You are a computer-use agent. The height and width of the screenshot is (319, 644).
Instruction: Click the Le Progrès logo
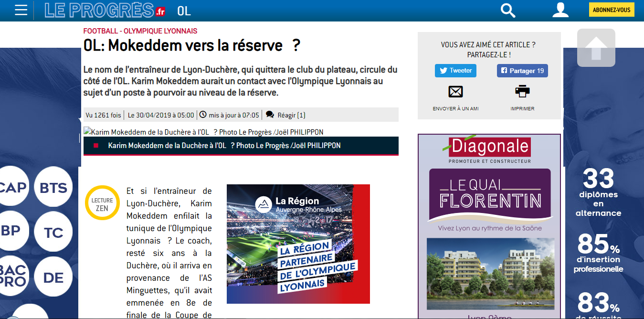click(x=105, y=10)
